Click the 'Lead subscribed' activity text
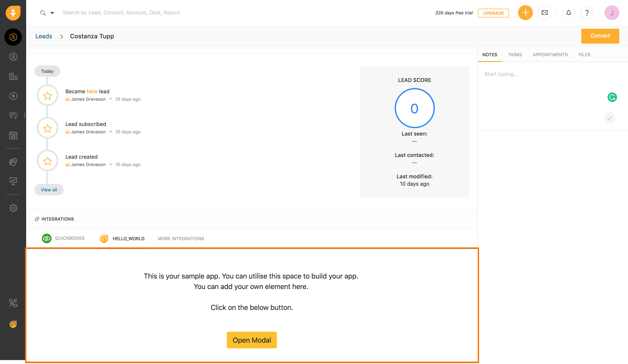 pos(85,124)
